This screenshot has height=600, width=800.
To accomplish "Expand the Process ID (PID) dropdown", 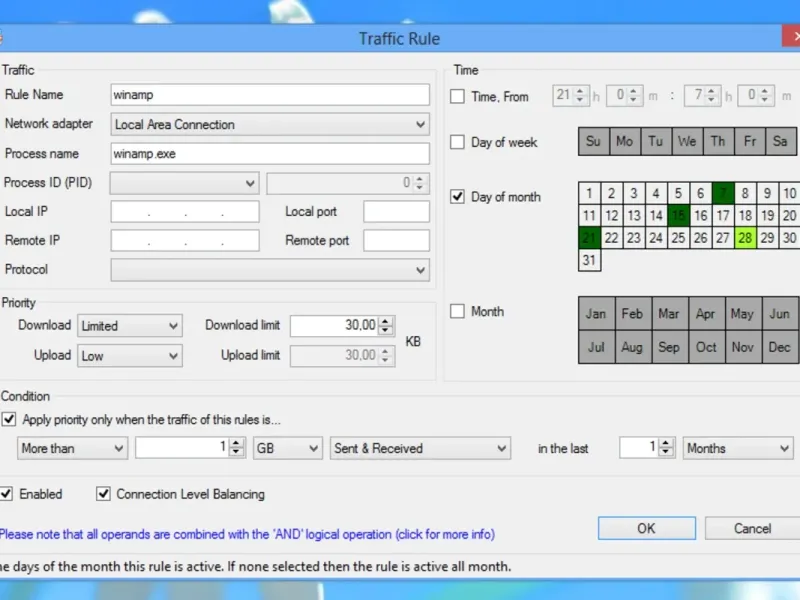I will coord(184,183).
